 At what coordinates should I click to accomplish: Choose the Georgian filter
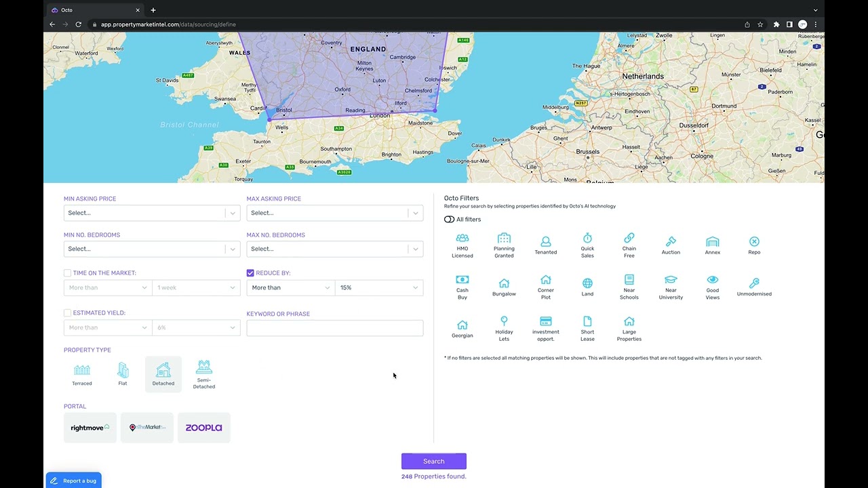462,329
